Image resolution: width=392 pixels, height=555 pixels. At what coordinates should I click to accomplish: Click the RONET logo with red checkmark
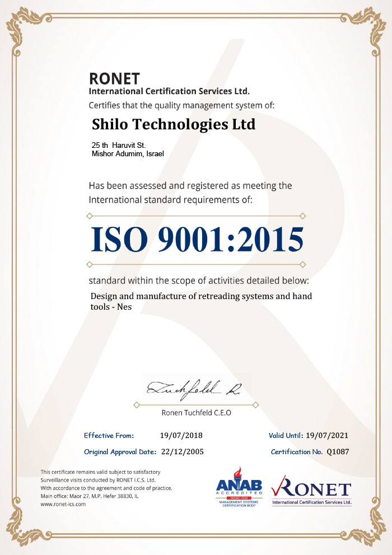click(x=312, y=491)
